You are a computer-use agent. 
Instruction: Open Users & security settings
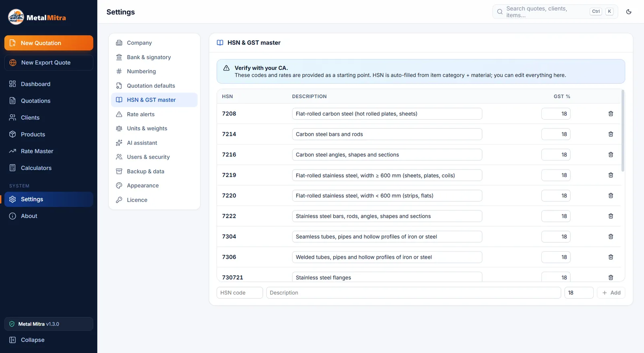(154, 157)
